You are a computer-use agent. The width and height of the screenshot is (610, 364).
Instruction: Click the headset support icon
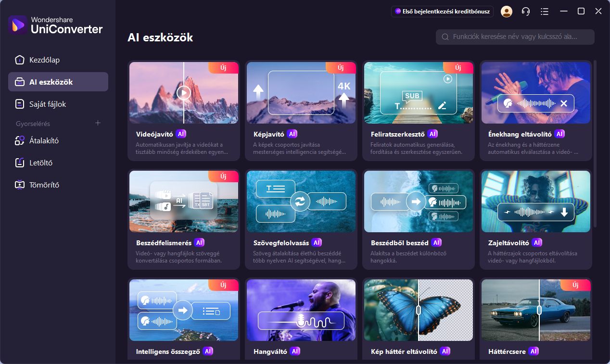pyautogui.click(x=526, y=12)
